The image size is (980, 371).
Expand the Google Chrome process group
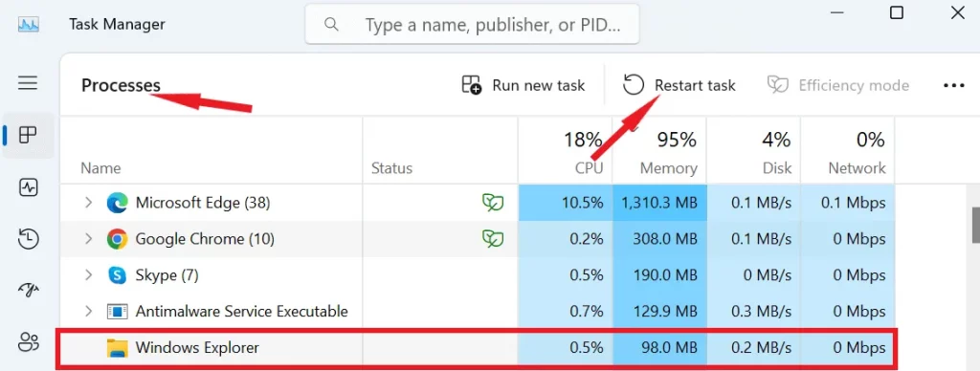point(88,239)
